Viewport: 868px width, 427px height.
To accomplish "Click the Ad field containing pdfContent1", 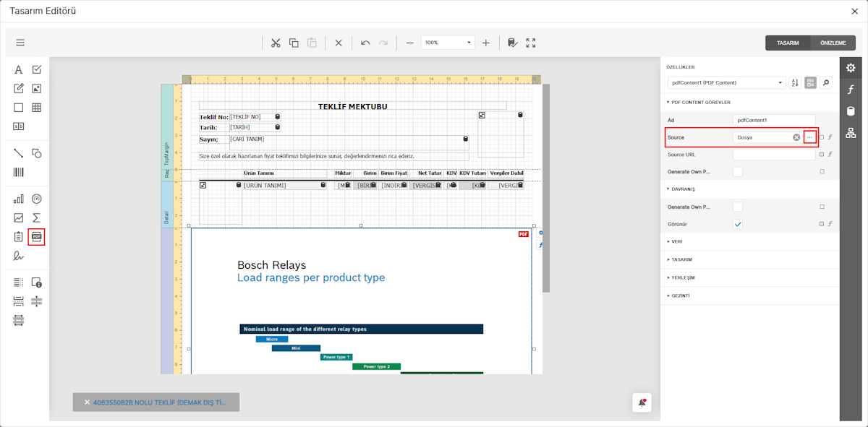I will 774,120.
